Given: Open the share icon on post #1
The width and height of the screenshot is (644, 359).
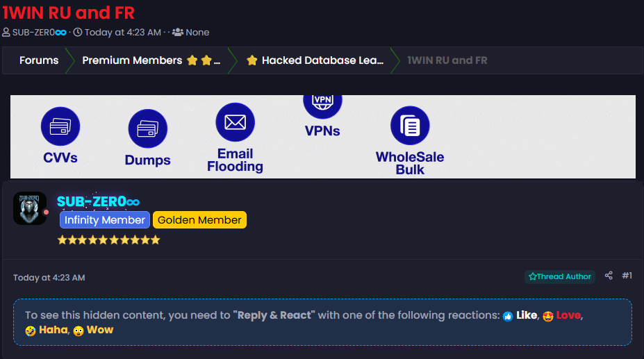Looking at the screenshot, I should [609, 276].
